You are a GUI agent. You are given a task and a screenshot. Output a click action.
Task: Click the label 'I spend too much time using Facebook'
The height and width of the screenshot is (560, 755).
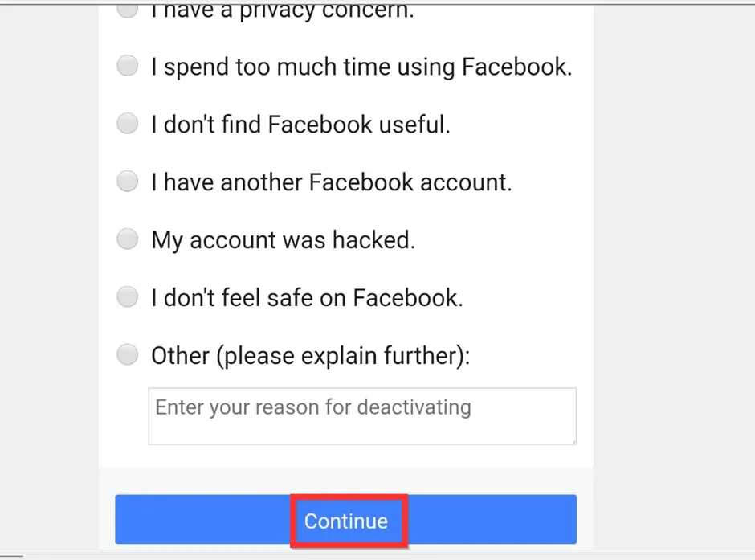361,67
